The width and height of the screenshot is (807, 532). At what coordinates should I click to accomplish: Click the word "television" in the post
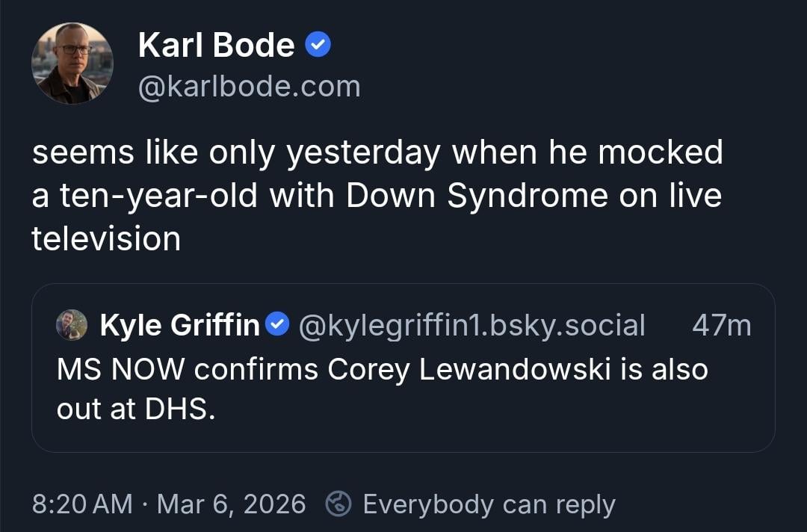(x=106, y=238)
